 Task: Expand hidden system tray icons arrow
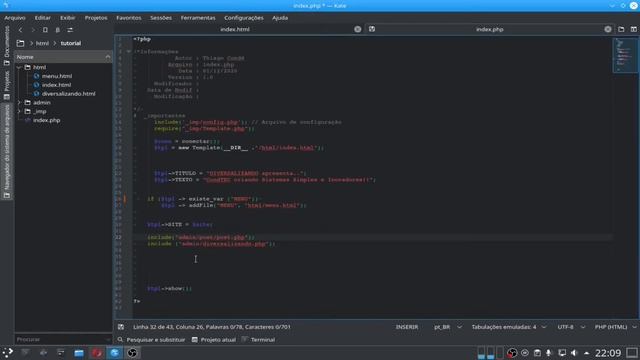(x=587, y=353)
